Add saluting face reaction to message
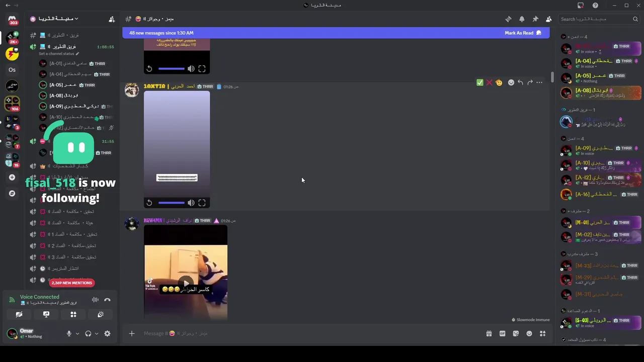Image resolution: width=644 pixels, height=362 pixels. click(x=499, y=82)
